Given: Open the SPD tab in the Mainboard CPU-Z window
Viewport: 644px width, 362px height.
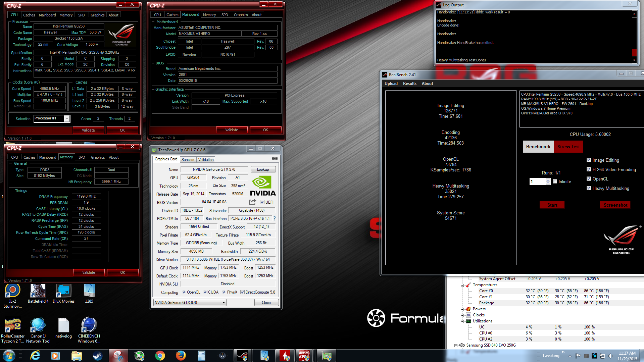Looking at the screenshot, I should 225,15.
